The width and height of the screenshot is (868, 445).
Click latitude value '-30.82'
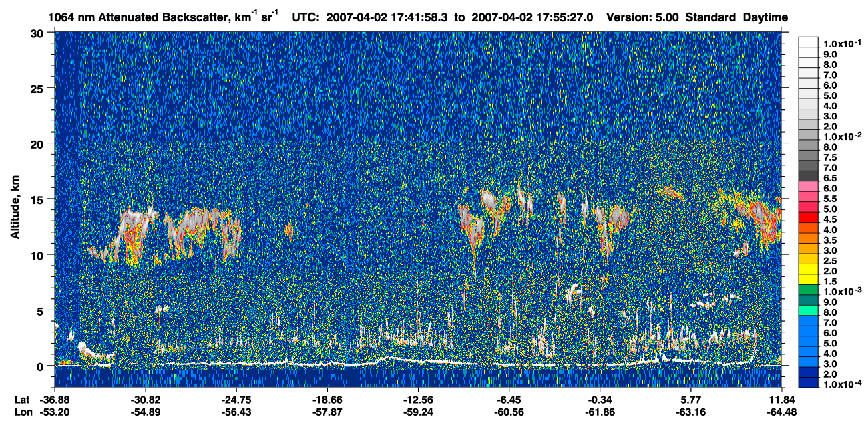[x=146, y=400]
